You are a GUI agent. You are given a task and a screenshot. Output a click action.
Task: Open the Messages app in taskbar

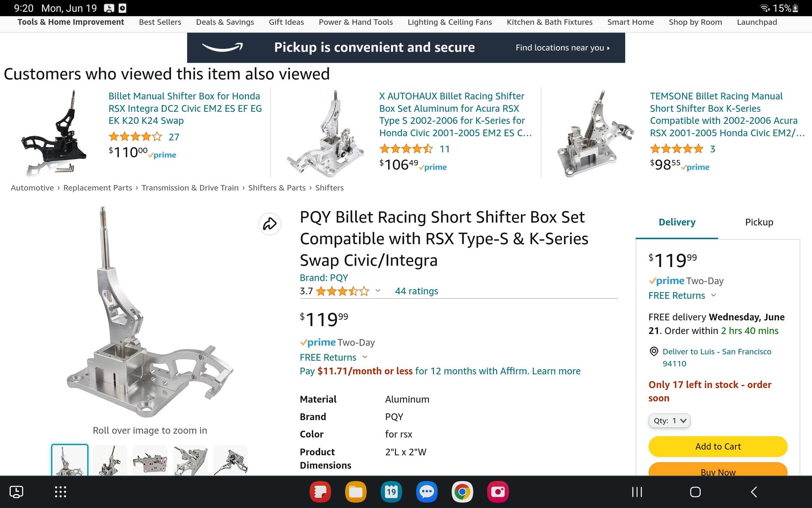coord(426,492)
